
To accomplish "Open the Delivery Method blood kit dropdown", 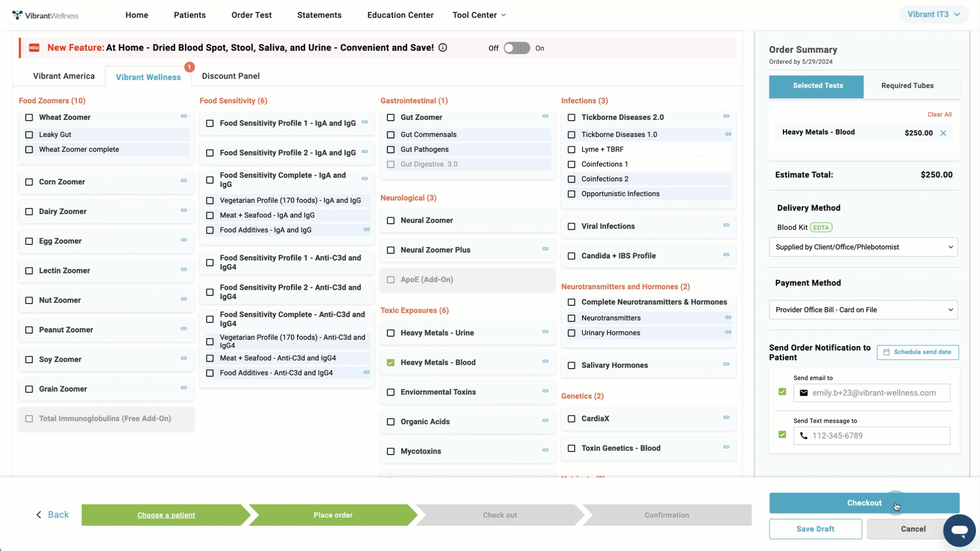I will click(x=863, y=247).
